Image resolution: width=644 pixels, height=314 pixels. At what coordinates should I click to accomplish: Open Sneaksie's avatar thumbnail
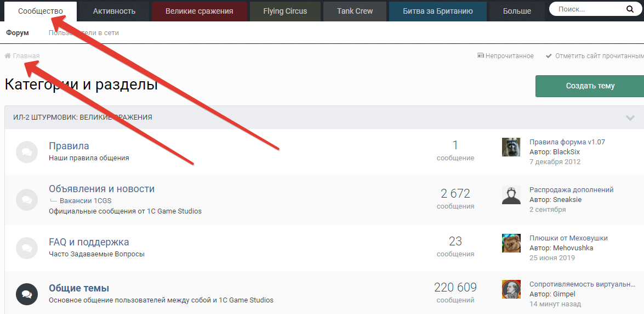click(x=511, y=195)
